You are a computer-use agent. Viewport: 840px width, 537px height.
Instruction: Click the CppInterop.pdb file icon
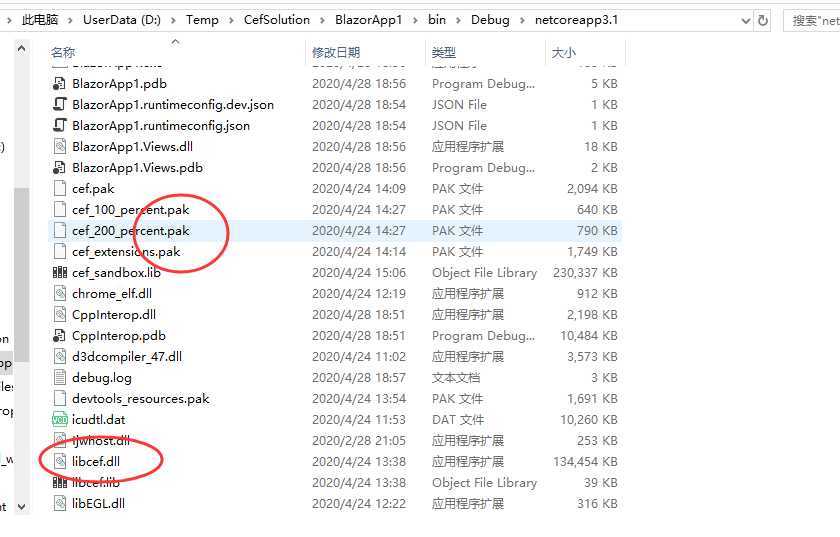59,335
